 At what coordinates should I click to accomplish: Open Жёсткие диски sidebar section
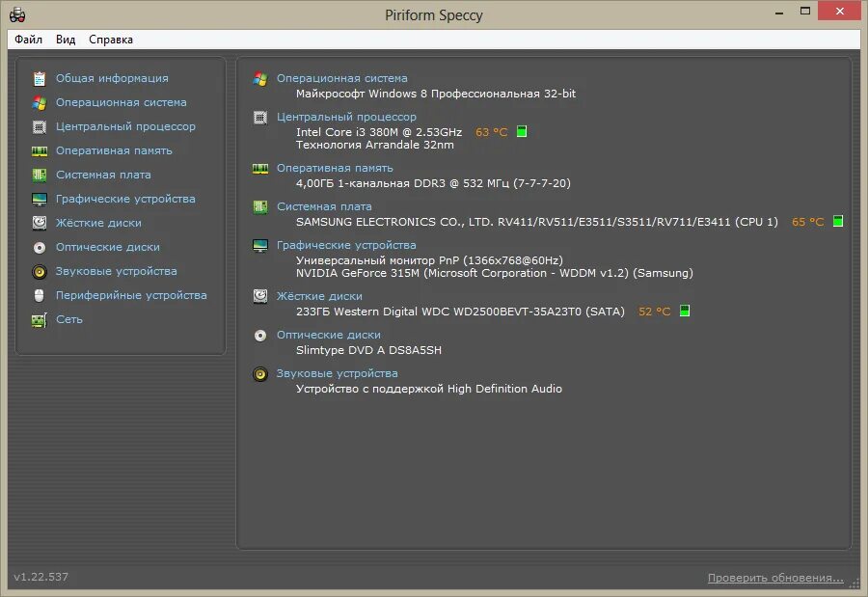click(98, 223)
